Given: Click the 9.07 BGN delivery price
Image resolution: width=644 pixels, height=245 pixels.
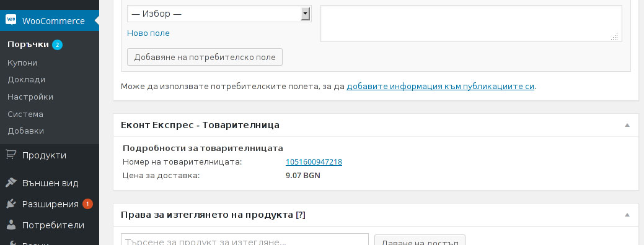Looking at the screenshot, I should point(302,176).
